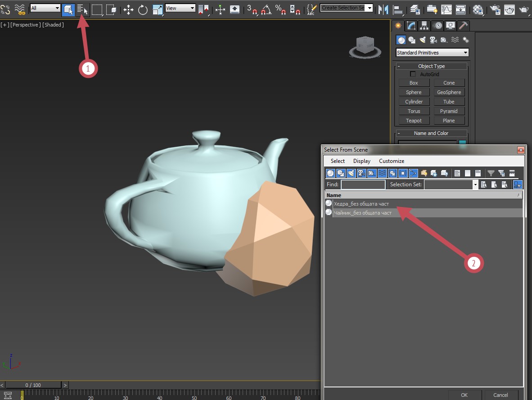
Task: Toggle Display Lights filter in Select From Scene
Action: 351,173
